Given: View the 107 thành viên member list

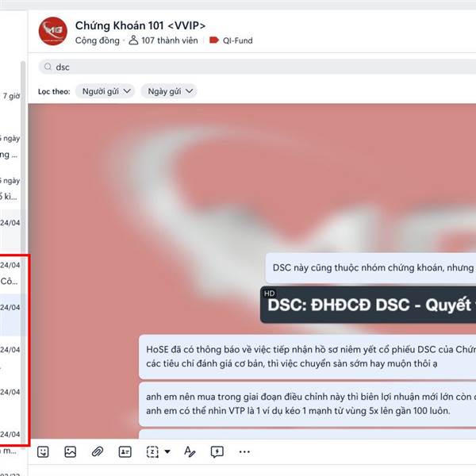Looking at the screenshot, I should (x=163, y=40).
